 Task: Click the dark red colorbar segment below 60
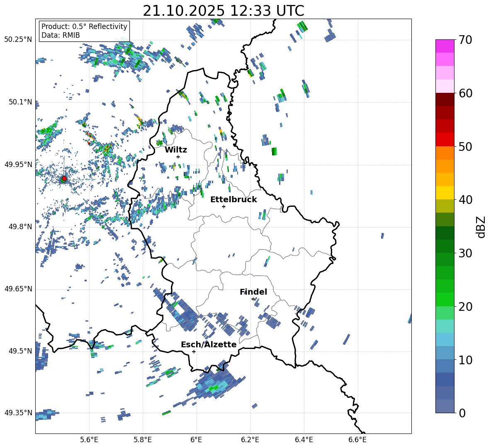pos(445,99)
